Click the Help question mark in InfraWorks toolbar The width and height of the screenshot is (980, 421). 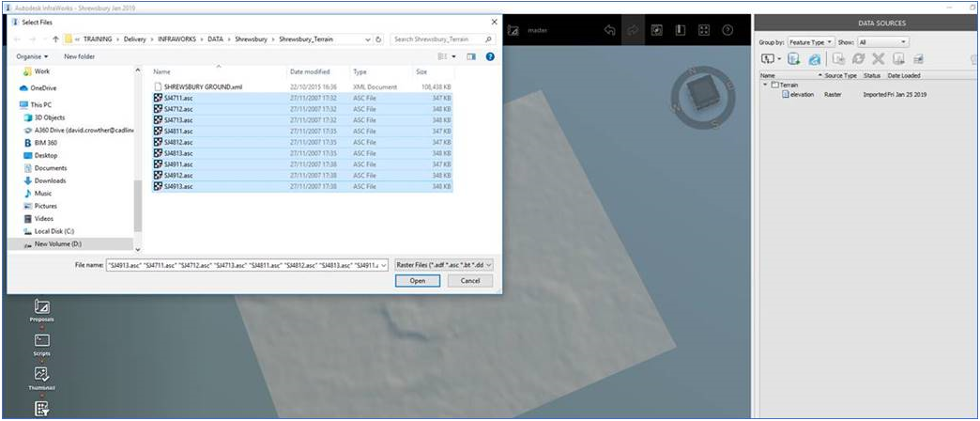tap(727, 30)
